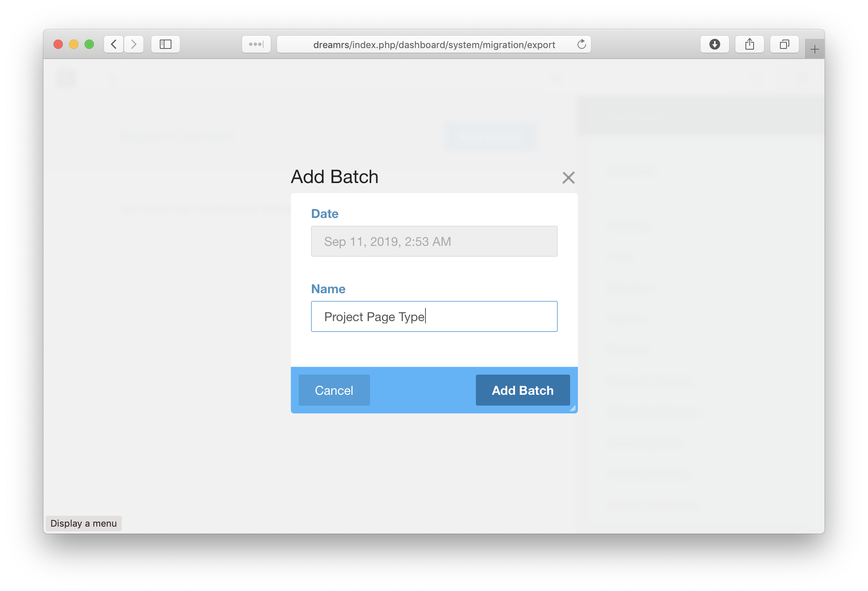Reload the migration export page
The height and width of the screenshot is (591, 868).
tap(581, 45)
